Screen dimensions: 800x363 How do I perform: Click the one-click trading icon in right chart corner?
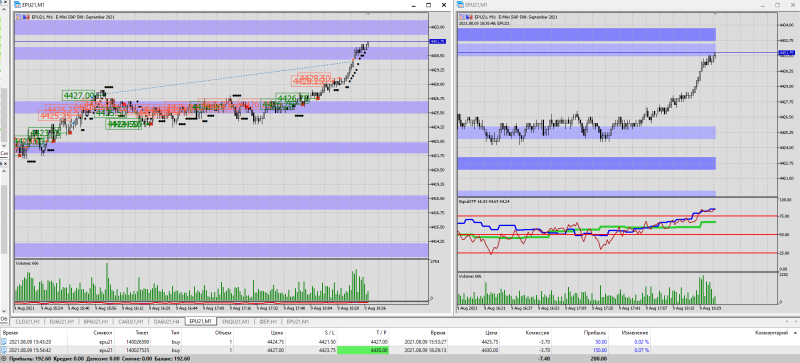(x=461, y=17)
